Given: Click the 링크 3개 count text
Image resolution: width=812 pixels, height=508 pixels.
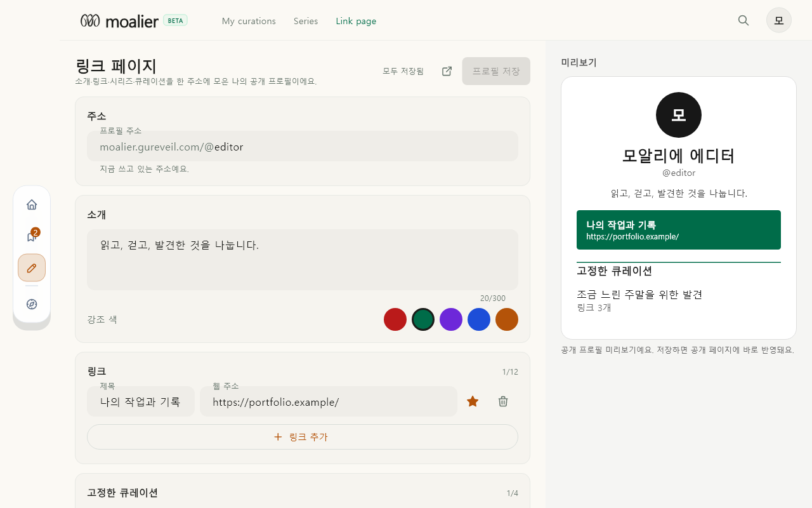Looking at the screenshot, I should [x=594, y=307].
